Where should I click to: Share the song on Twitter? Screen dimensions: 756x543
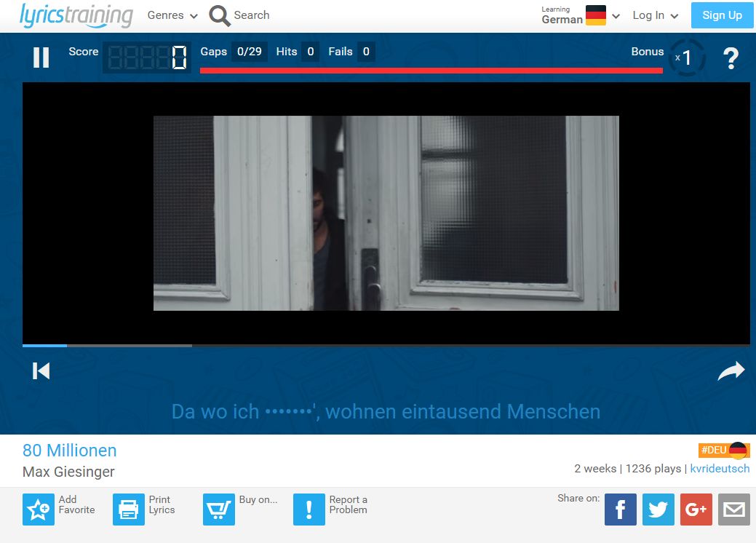point(658,510)
